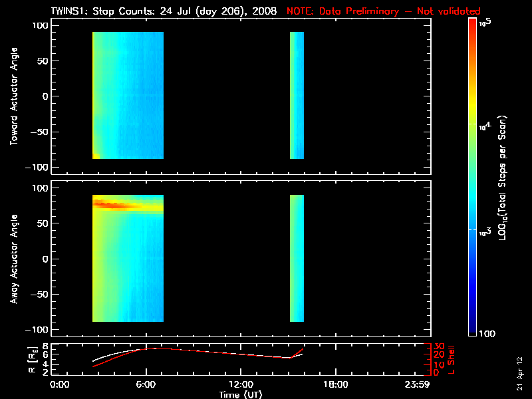Viewport: 532px width, 399px height.
Task: Click the red L Shell axis label
Action: pos(452,360)
